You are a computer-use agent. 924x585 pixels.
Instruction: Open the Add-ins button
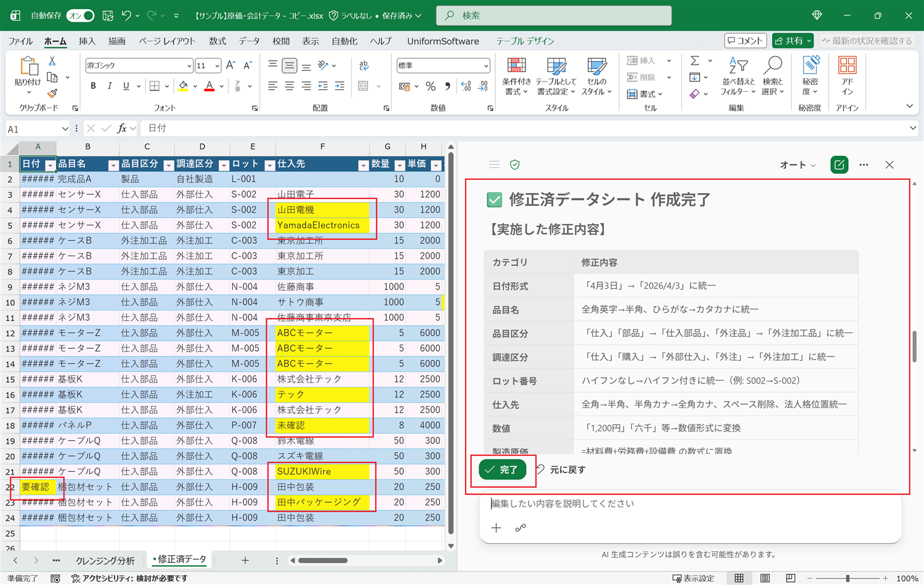coord(848,76)
